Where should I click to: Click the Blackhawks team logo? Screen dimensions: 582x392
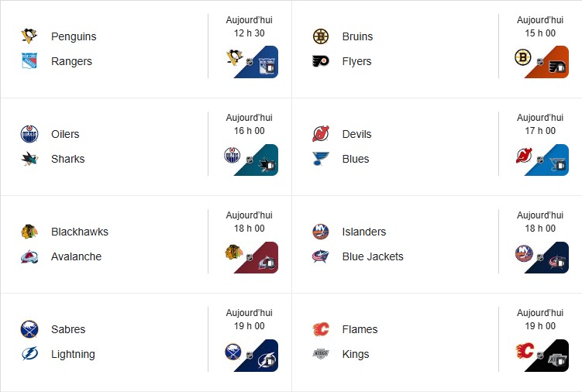click(x=29, y=232)
